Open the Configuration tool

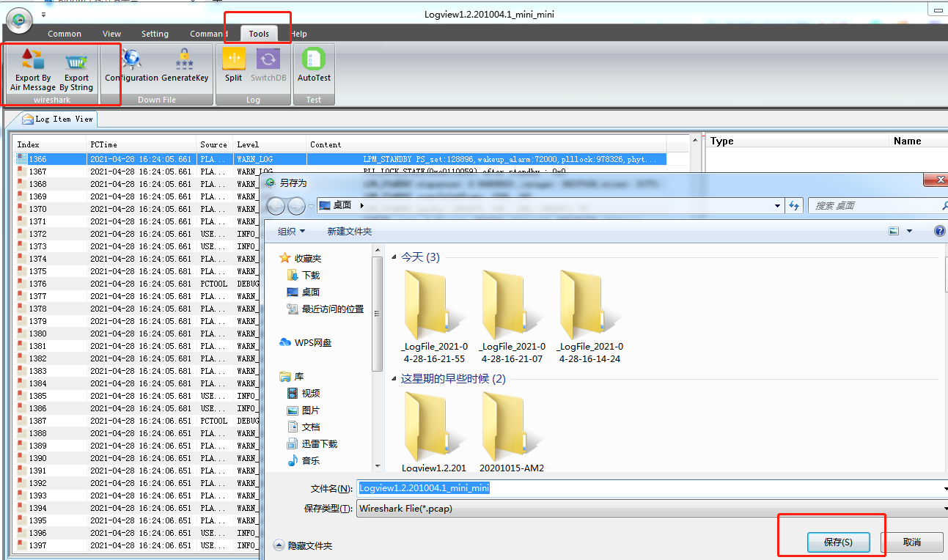131,60
